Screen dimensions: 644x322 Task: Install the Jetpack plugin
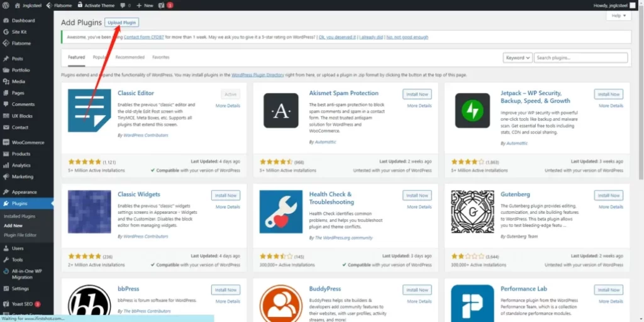pos(608,94)
